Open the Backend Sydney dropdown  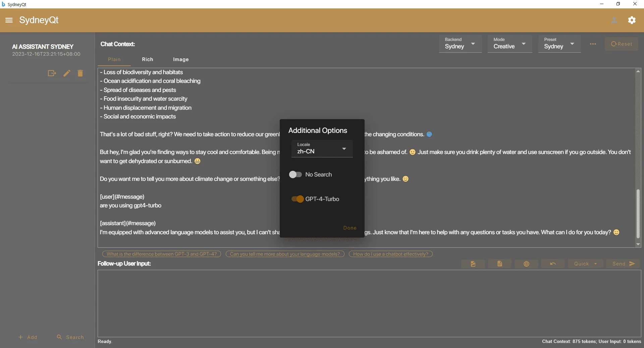(x=461, y=44)
